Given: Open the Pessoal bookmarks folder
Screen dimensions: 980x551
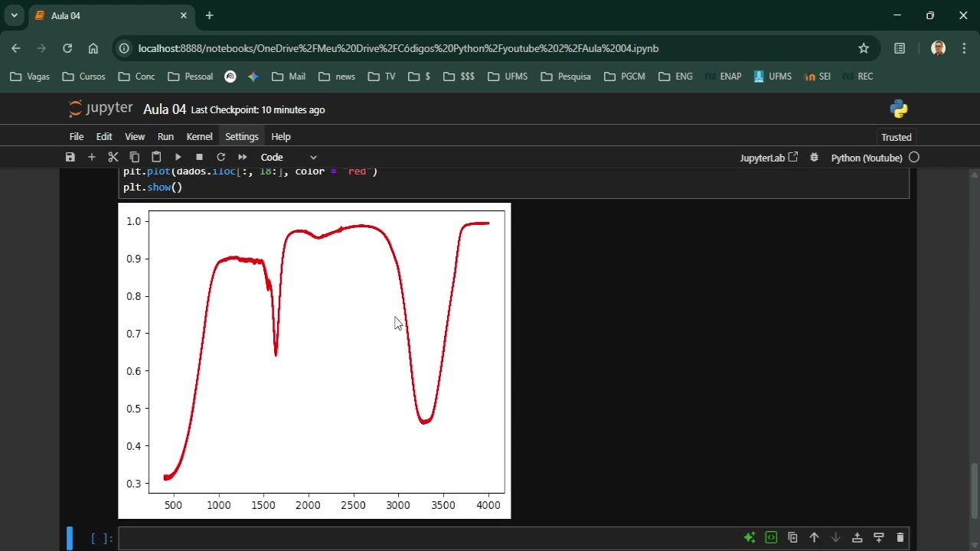Looking at the screenshot, I should click(190, 77).
